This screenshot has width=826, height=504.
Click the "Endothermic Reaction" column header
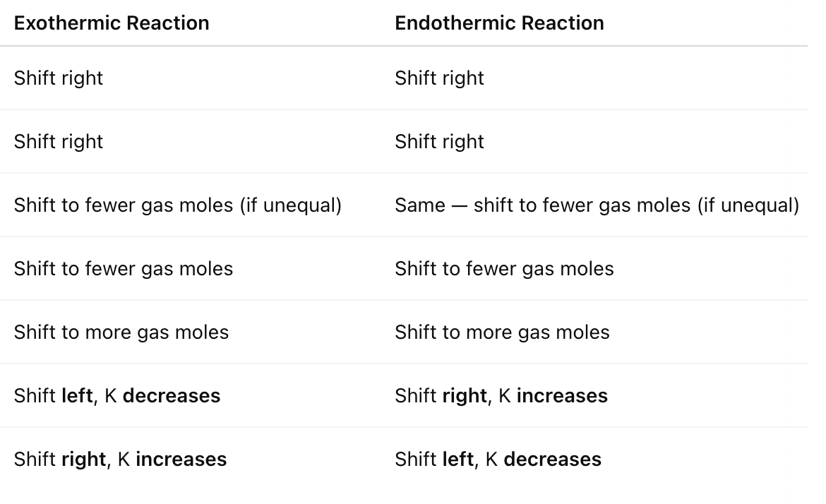[499, 23]
